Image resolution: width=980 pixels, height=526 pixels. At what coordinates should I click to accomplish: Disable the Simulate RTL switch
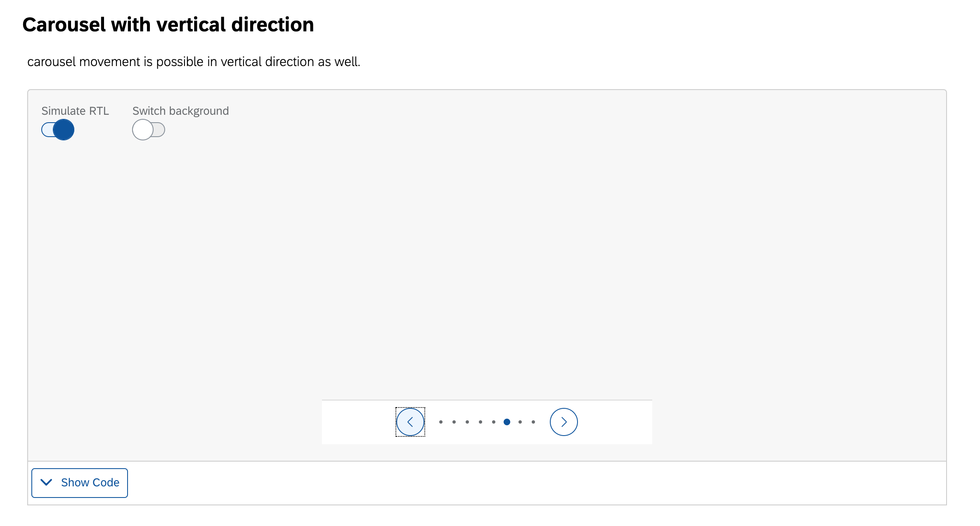pyautogui.click(x=58, y=130)
